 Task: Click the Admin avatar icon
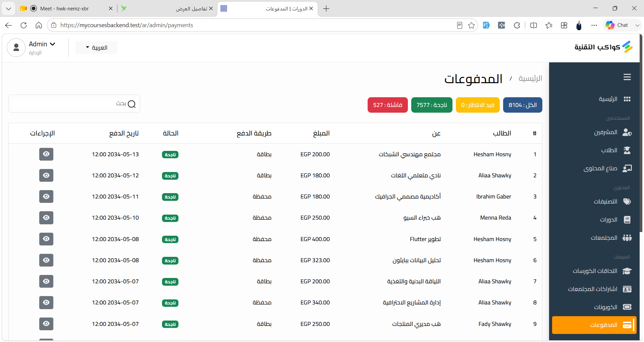[x=16, y=48]
